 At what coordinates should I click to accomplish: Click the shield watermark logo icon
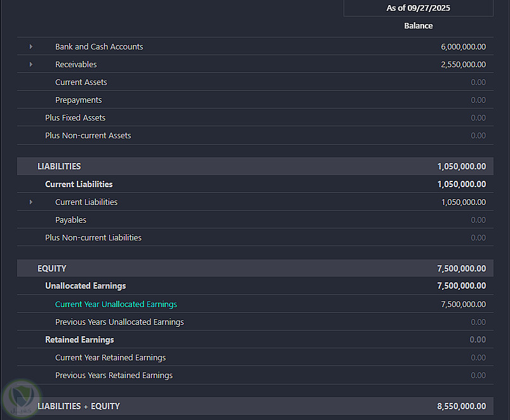19,398
